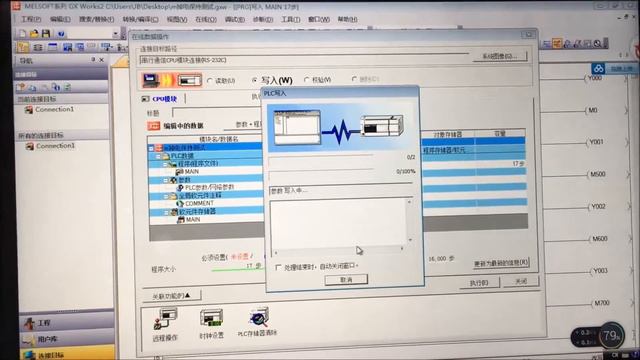
Task: Click the 关闭 button in the online data dialog
Action: pyautogui.click(x=521, y=281)
